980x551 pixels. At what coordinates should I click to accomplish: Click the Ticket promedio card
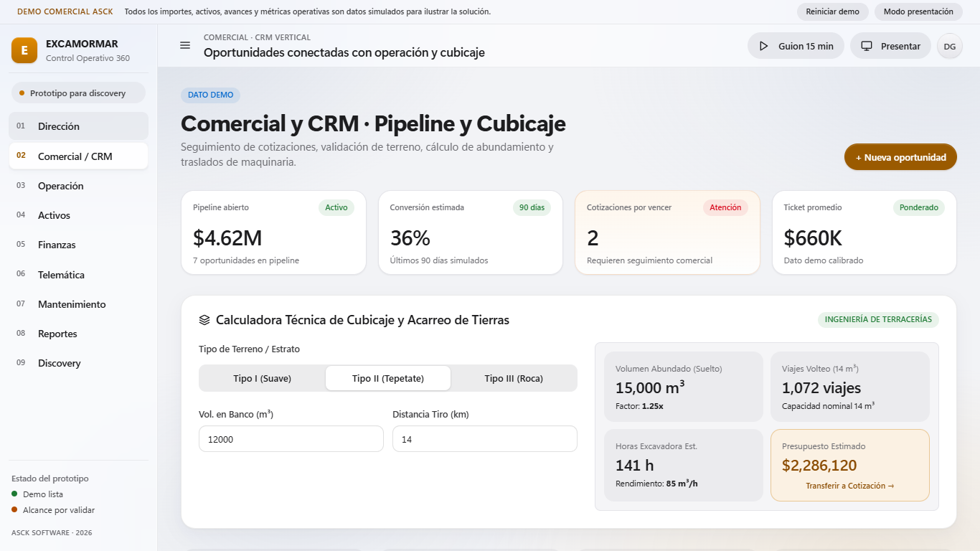864,232
